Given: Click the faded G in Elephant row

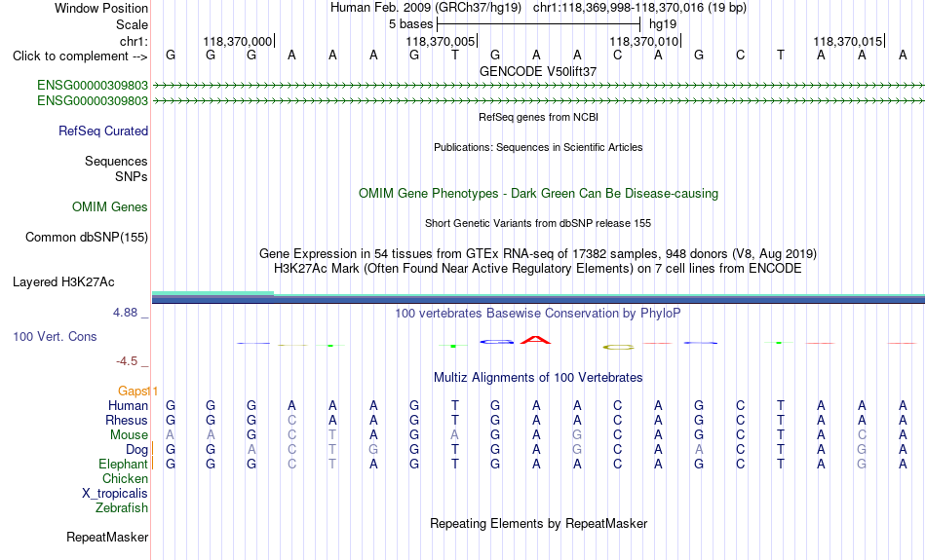Looking at the screenshot, I should [x=862, y=465].
